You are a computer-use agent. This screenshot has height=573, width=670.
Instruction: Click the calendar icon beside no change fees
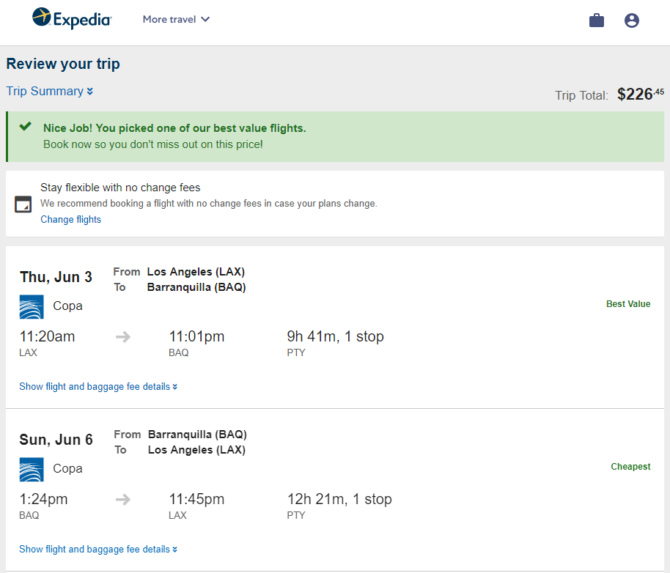(x=23, y=204)
